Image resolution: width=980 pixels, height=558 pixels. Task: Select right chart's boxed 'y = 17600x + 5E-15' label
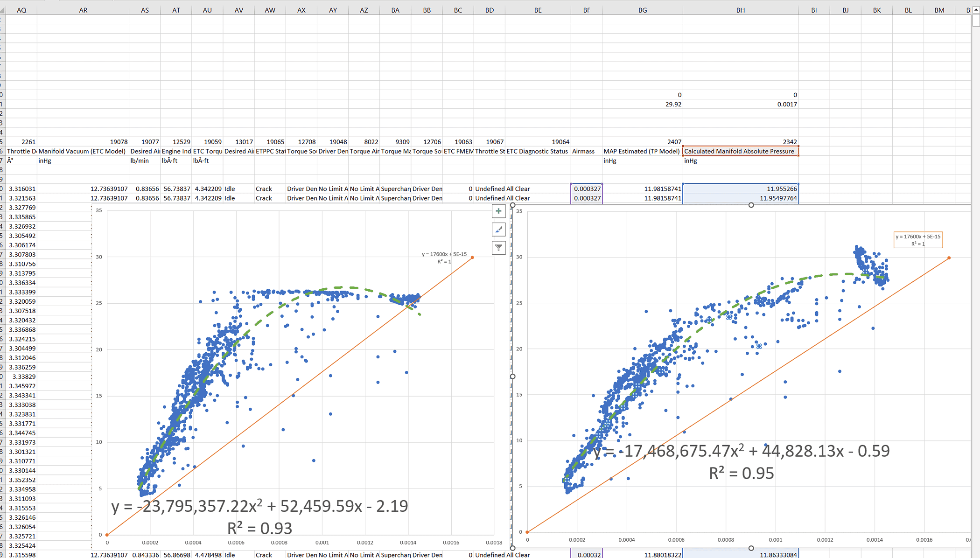(x=918, y=240)
